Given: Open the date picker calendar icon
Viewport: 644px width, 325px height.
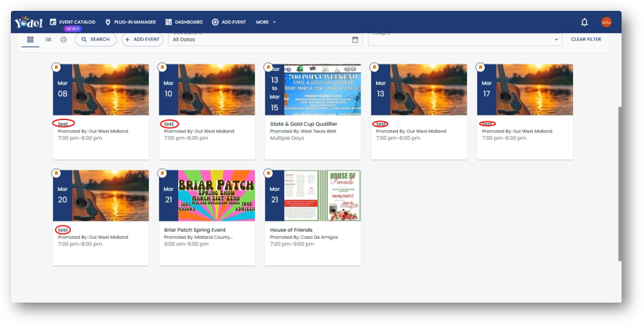Looking at the screenshot, I should (x=355, y=39).
